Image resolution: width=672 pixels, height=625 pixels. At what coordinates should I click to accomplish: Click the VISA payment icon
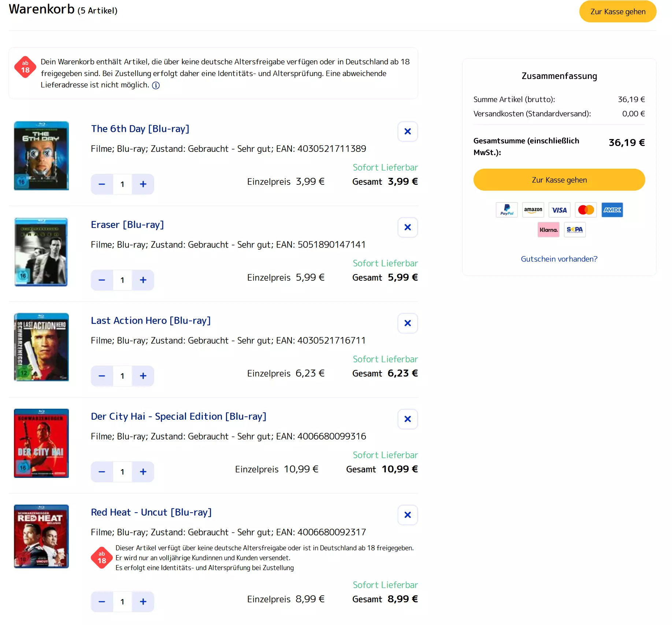click(560, 210)
